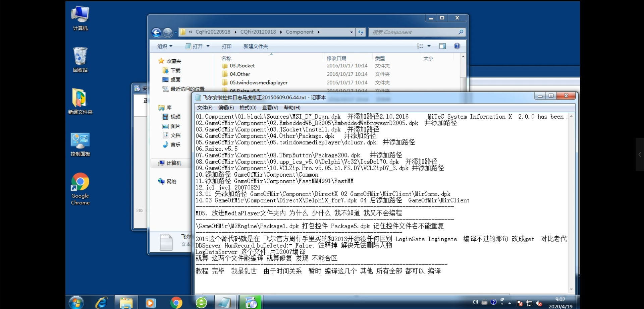Show hidden tray icons arrow
This screenshot has width=644, height=309.
coord(510,303)
